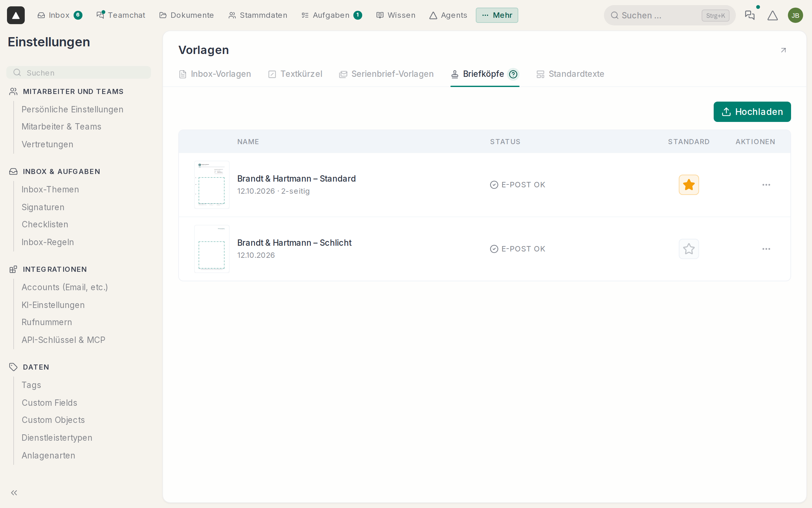Open API-Schlüssel & MCP settings
Image resolution: width=812 pixels, height=508 pixels.
coord(63,340)
